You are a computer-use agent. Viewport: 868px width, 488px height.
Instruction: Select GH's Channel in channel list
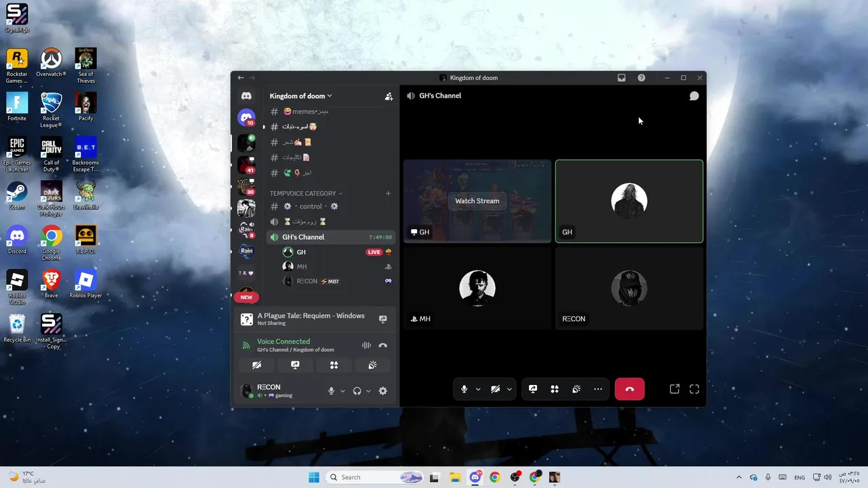point(331,237)
